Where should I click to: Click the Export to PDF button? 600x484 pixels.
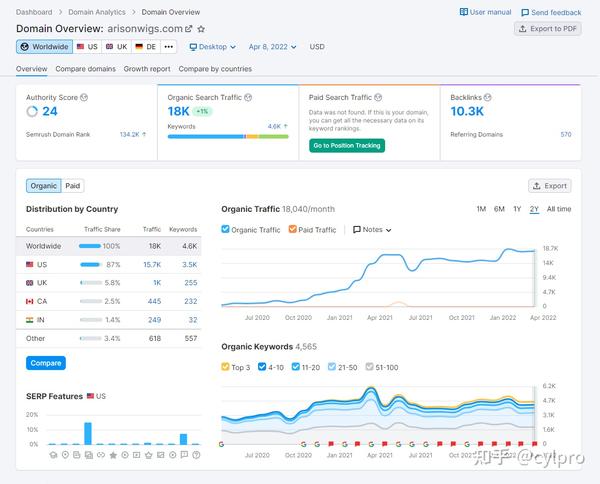coord(548,29)
